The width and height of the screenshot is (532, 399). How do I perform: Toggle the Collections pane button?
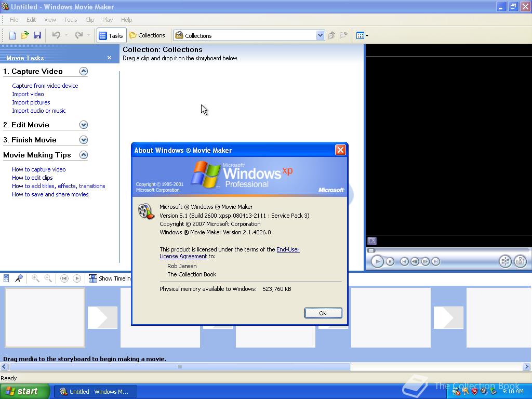pos(147,35)
